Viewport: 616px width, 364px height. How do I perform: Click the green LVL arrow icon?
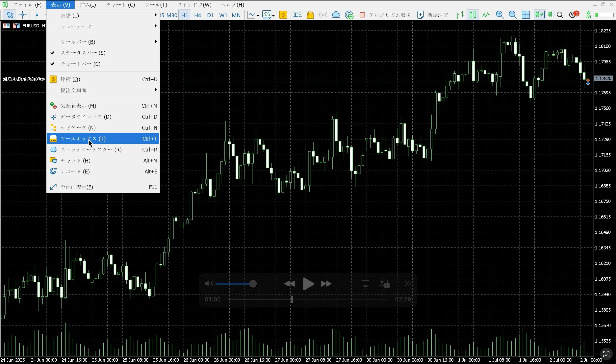pos(589,15)
